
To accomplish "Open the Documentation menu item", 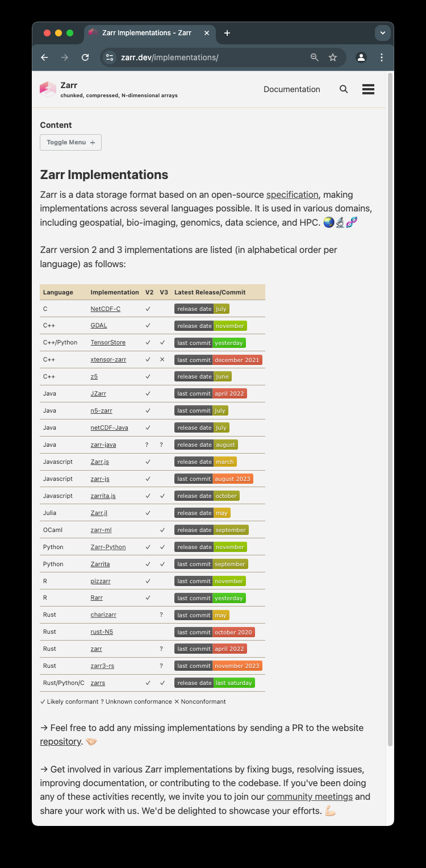I will [292, 89].
